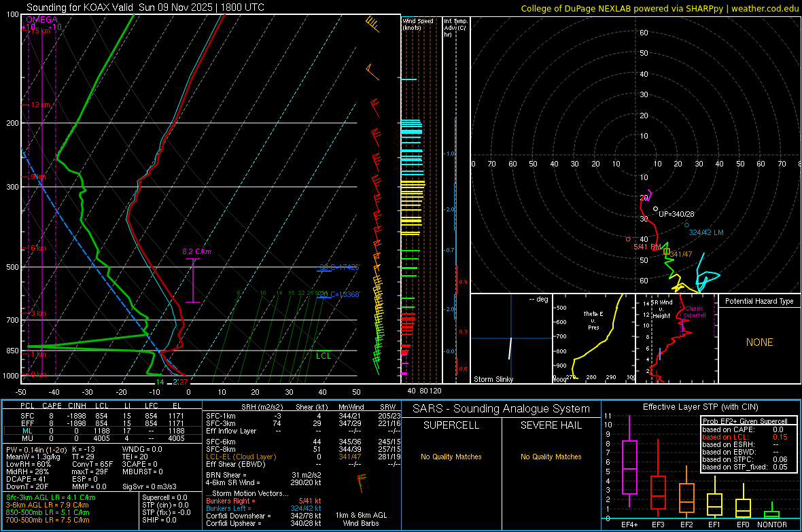802x532 pixels.
Task: Click the 'MeanW = 1.3g/kg' value
Action: 33,457
